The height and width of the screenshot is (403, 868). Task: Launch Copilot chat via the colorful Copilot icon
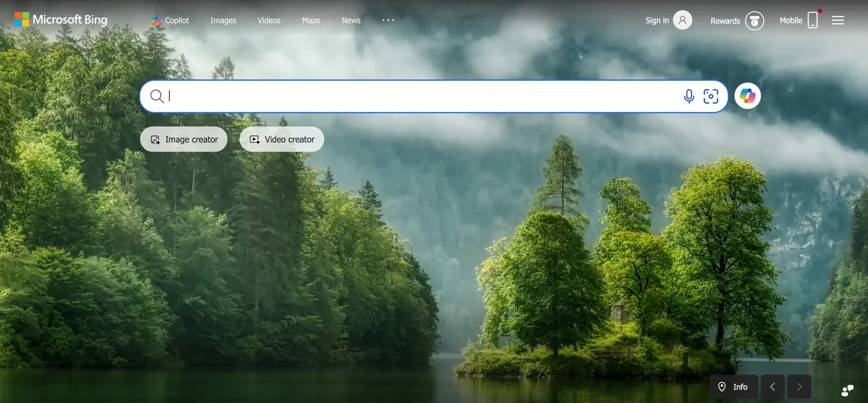tap(747, 95)
